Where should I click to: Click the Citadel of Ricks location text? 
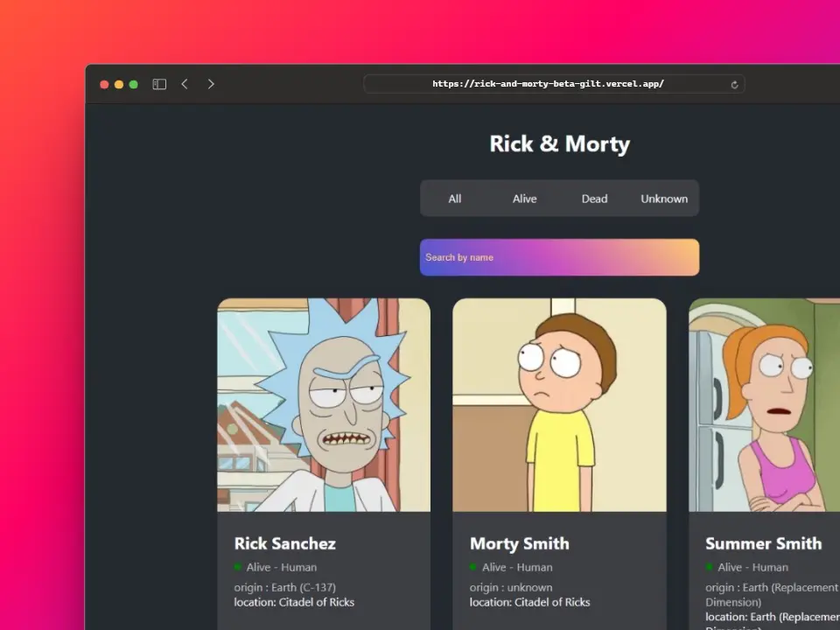point(294,602)
